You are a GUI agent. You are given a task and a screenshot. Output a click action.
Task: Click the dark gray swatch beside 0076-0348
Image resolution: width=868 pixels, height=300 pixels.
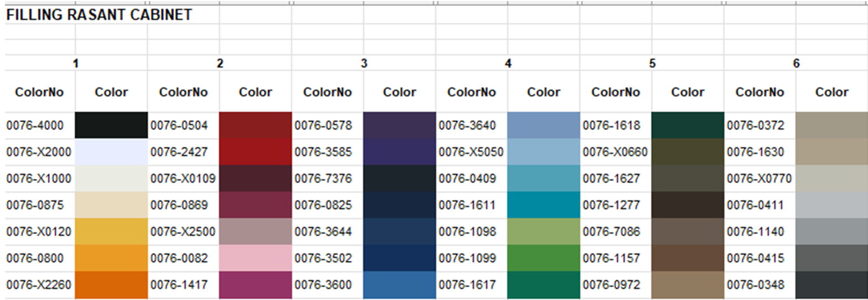(x=831, y=285)
